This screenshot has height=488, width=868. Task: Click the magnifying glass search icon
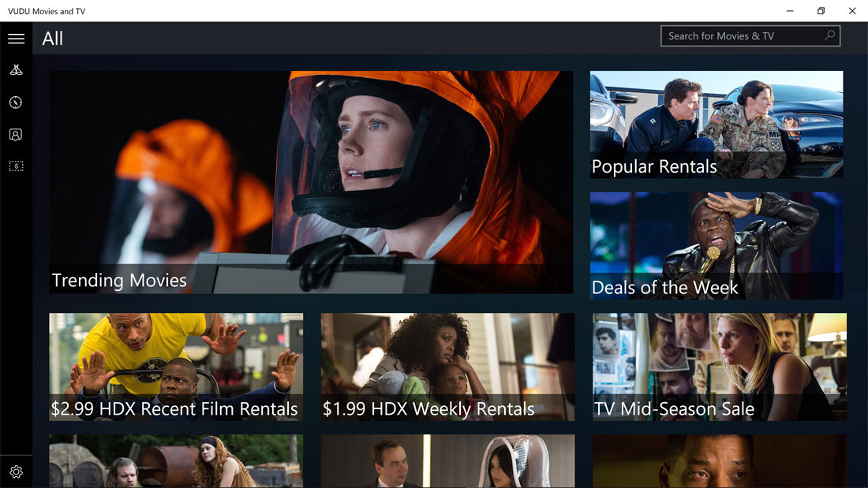pyautogui.click(x=829, y=35)
